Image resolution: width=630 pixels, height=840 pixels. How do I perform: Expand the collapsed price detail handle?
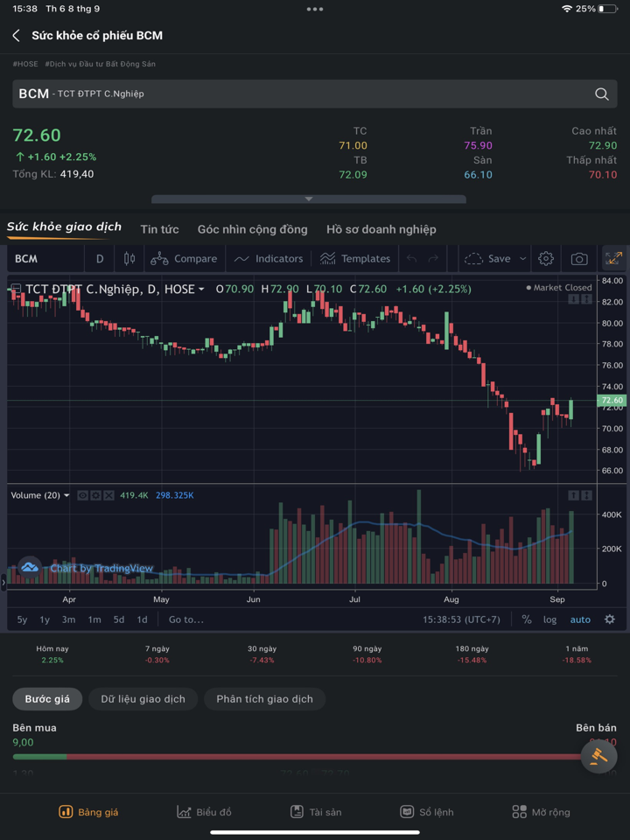[x=308, y=199]
